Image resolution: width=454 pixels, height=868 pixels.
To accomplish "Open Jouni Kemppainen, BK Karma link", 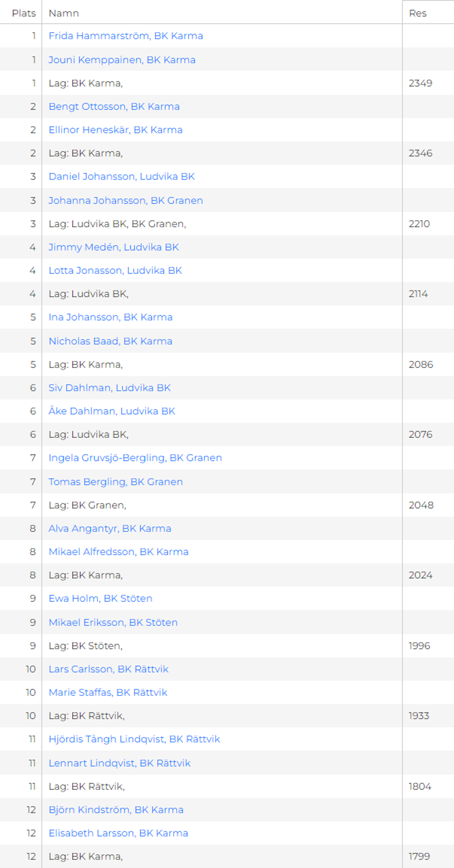I will [122, 59].
